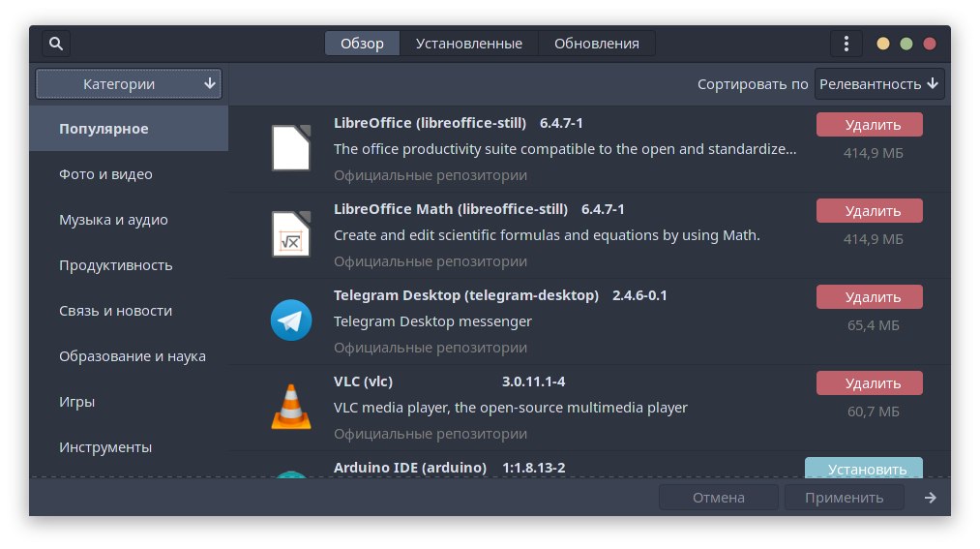Click the Сортировать по label
Image resolution: width=980 pixels, height=549 pixels.
(x=753, y=84)
